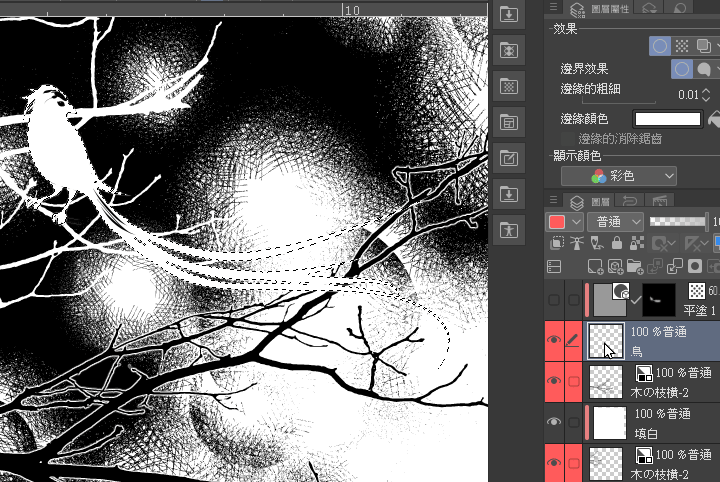Show the 平塗 1 layer visibility box

pos(554,300)
